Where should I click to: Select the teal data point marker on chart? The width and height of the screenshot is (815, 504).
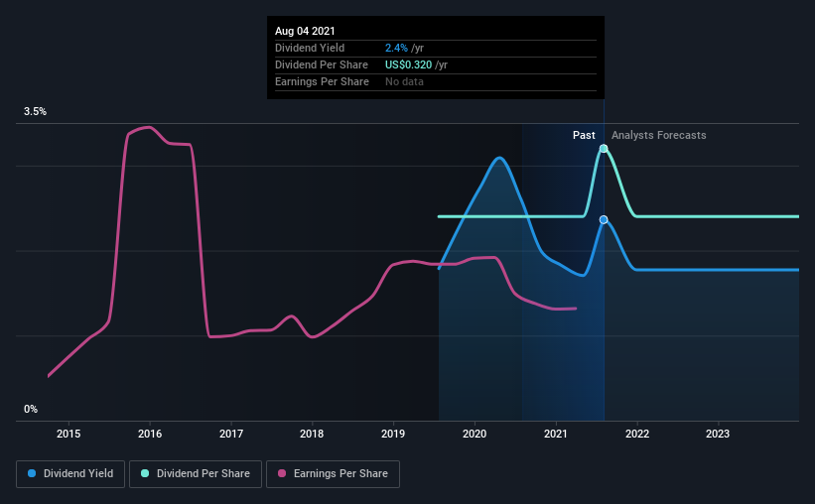604,149
